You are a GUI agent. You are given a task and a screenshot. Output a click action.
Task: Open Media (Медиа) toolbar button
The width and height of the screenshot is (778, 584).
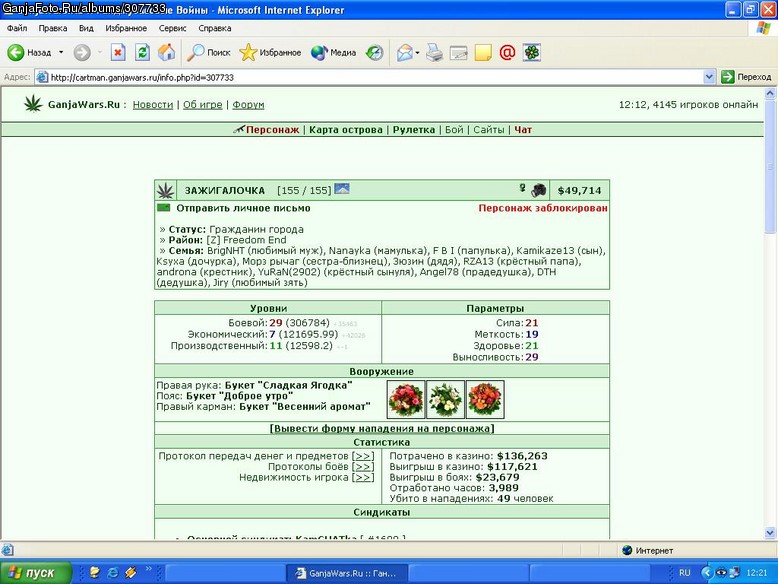pyautogui.click(x=333, y=52)
